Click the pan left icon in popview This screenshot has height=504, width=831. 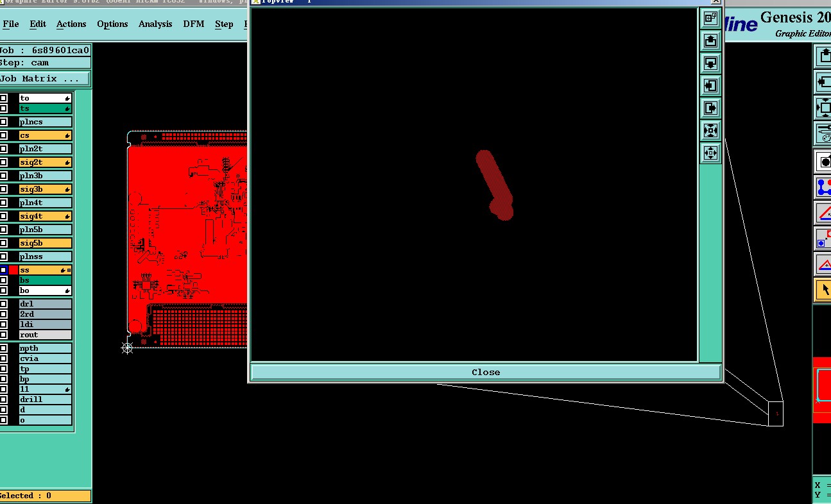coord(710,85)
